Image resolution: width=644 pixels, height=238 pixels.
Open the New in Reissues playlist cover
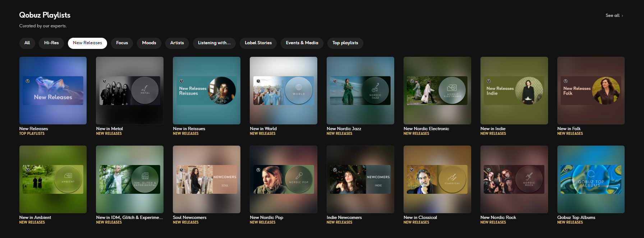click(x=207, y=91)
